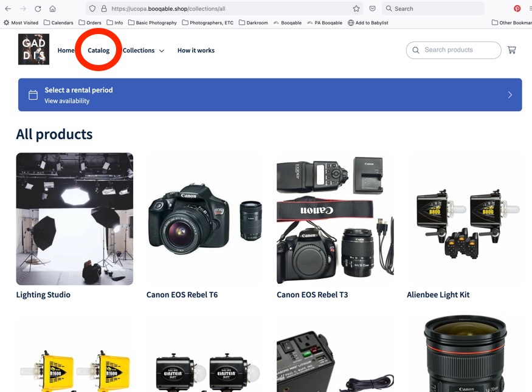Open the Most Visited gear bookmark
532x392 pixels.
point(21,22)
